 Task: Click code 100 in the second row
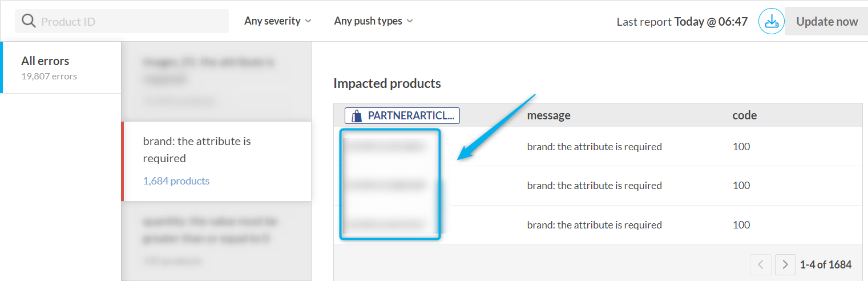(741, 186)
